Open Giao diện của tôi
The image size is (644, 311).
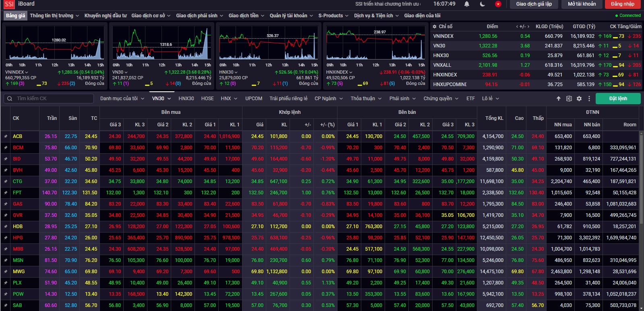coord(422,16)
